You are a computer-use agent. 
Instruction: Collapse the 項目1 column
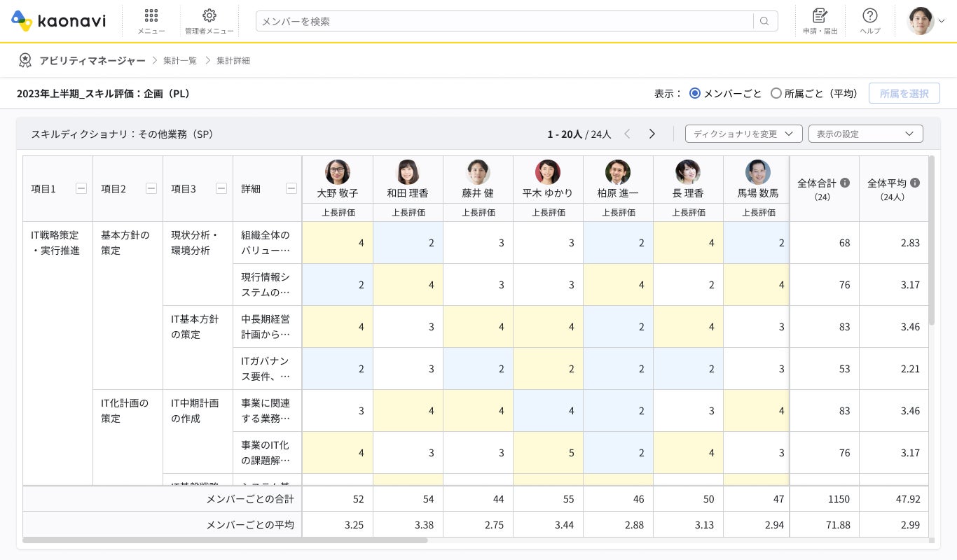81,188
